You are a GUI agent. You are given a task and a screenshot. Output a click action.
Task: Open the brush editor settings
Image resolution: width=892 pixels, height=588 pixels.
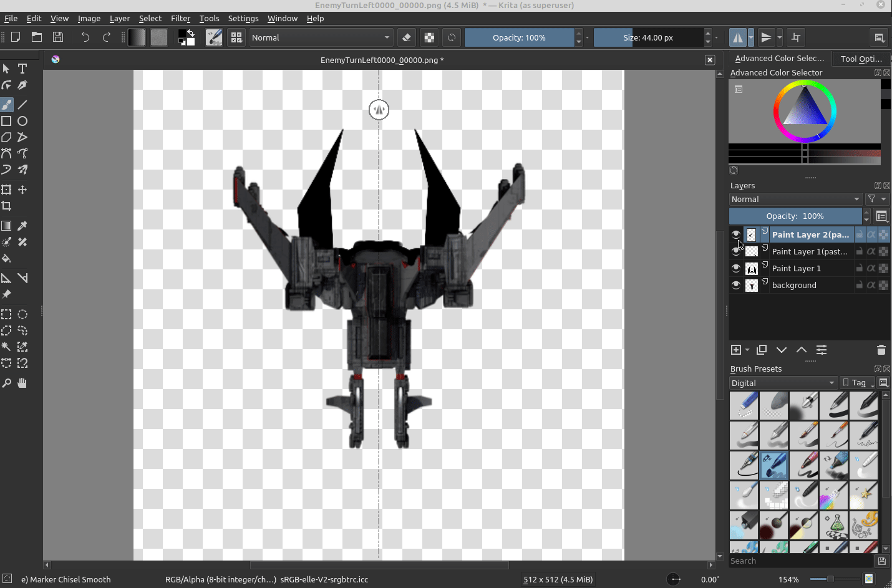214,37
